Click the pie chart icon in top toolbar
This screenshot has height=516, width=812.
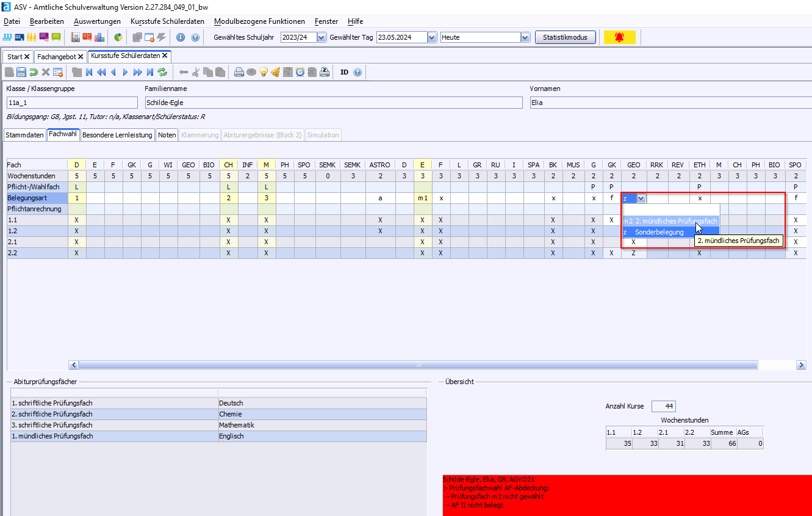tap(118, 37)
